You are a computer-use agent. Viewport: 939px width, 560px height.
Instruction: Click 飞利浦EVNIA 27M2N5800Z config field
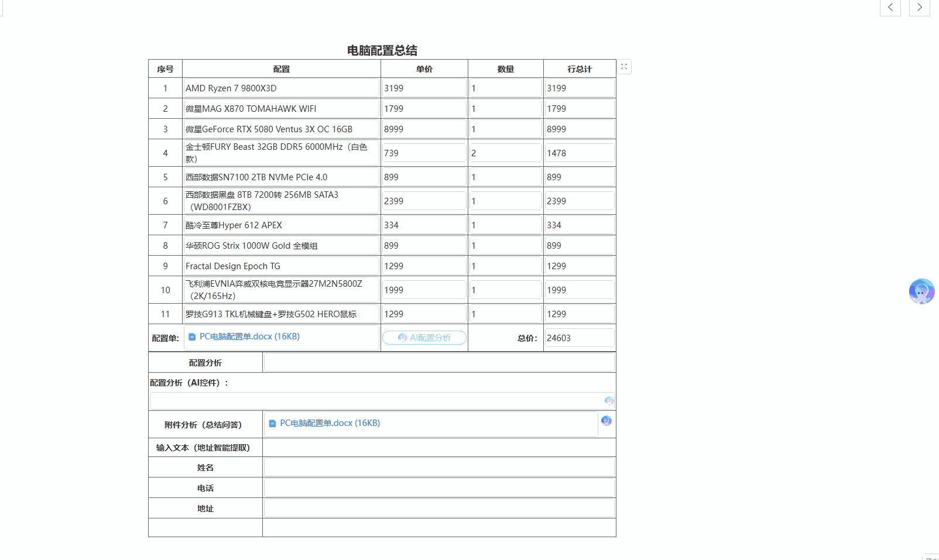[281, 290]
